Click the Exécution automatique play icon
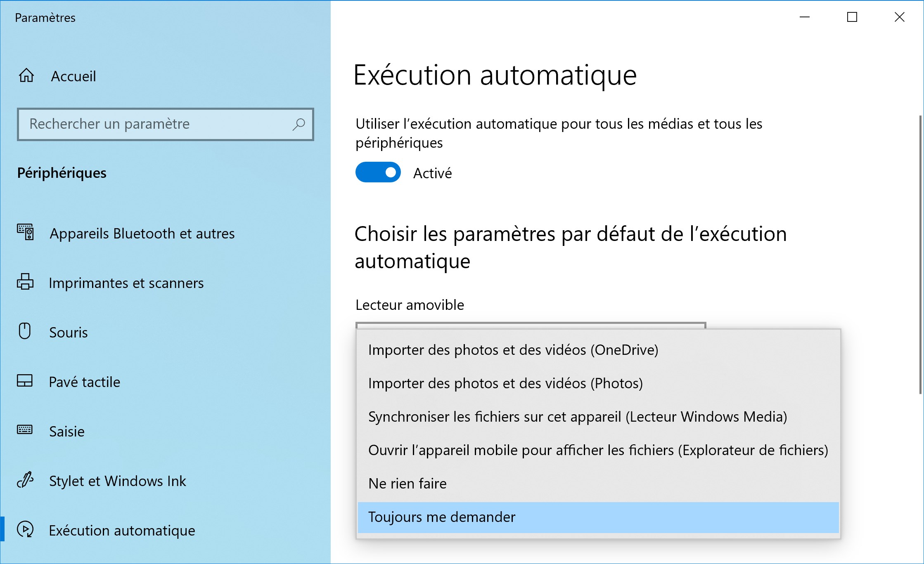 coord(25,530)
